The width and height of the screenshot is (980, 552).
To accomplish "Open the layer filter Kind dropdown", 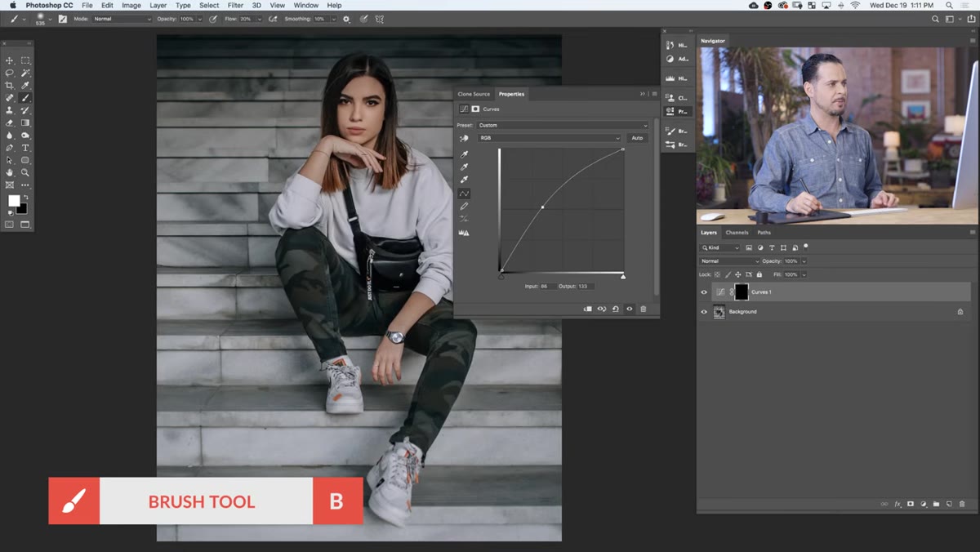I will pyautogui.click(x=719, y=247).
